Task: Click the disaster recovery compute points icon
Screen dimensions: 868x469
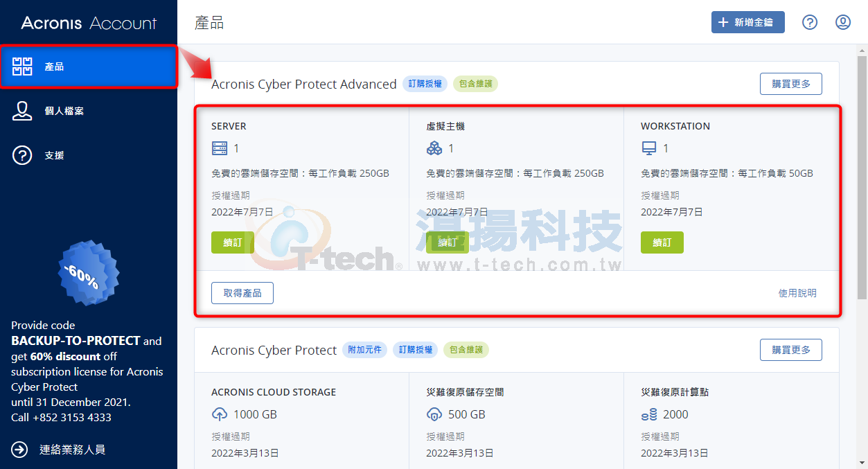Action: [649, 414]
